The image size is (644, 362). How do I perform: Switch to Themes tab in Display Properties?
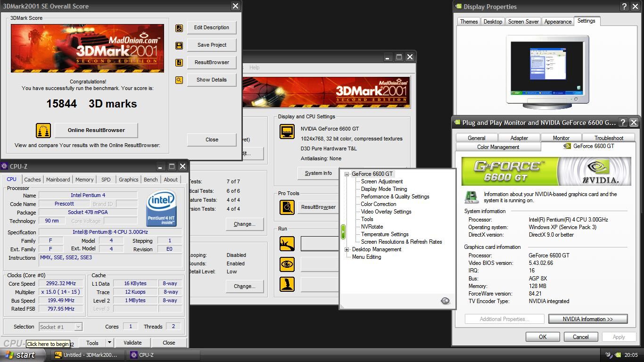click(469, 22)
